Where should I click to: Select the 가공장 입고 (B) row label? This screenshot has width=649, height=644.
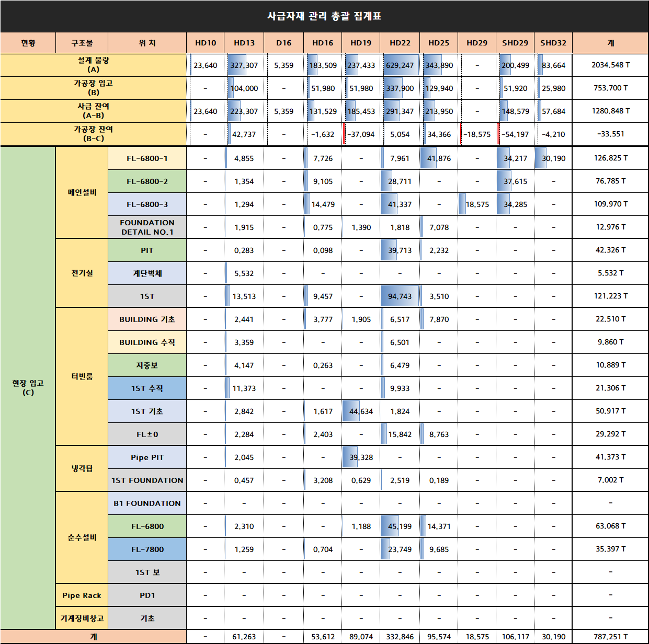(x=94, y=88)
